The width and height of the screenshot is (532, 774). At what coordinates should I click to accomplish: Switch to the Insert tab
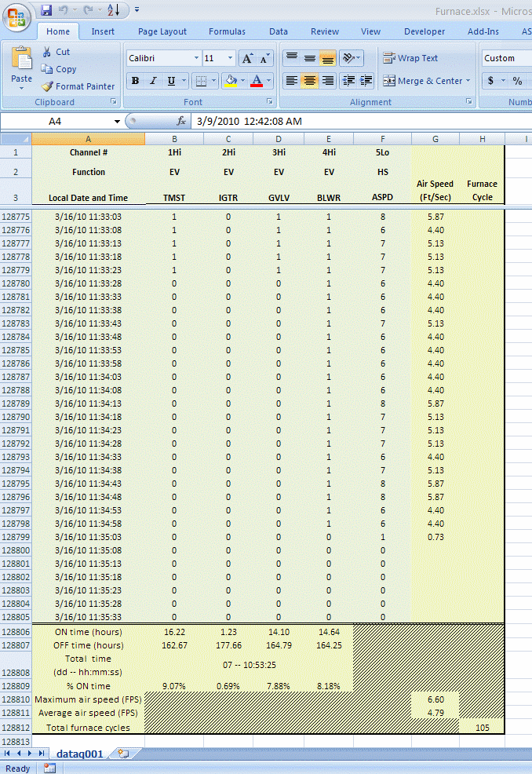coord(103,31)
